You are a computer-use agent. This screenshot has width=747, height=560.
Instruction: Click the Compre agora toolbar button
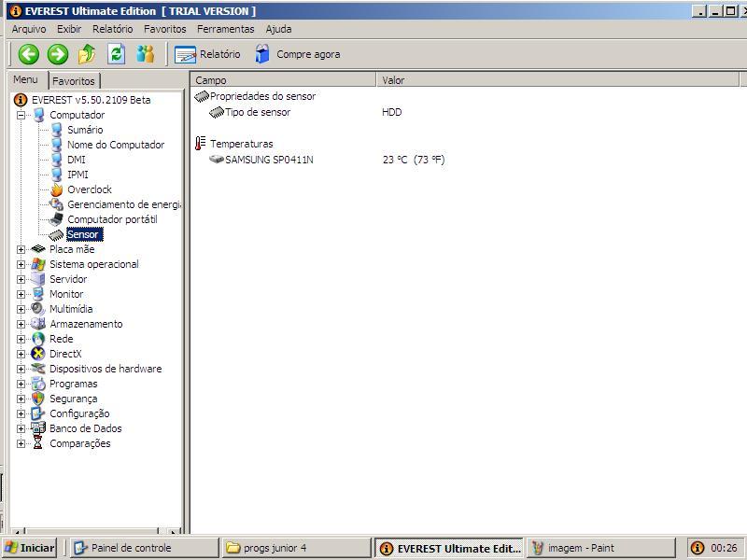click(x=298, y=54)
